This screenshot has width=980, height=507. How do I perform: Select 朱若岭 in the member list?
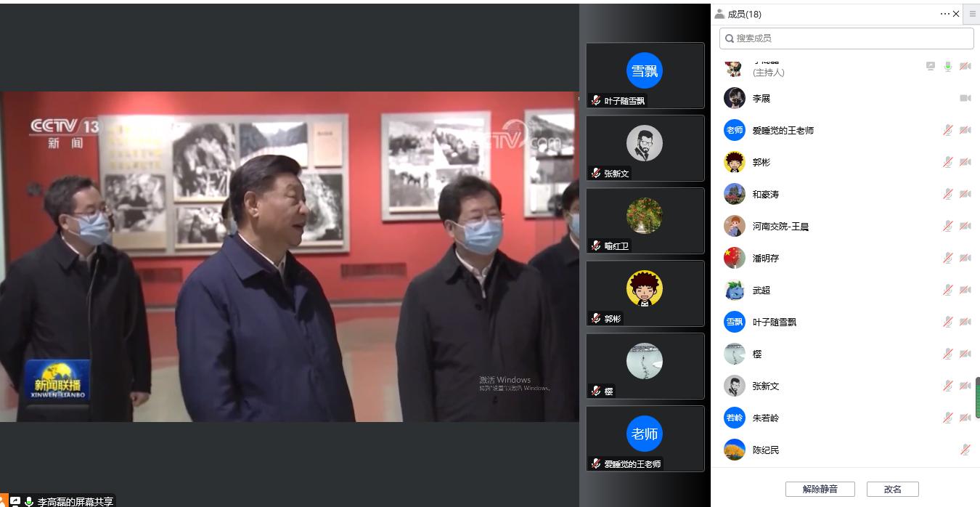765,418
